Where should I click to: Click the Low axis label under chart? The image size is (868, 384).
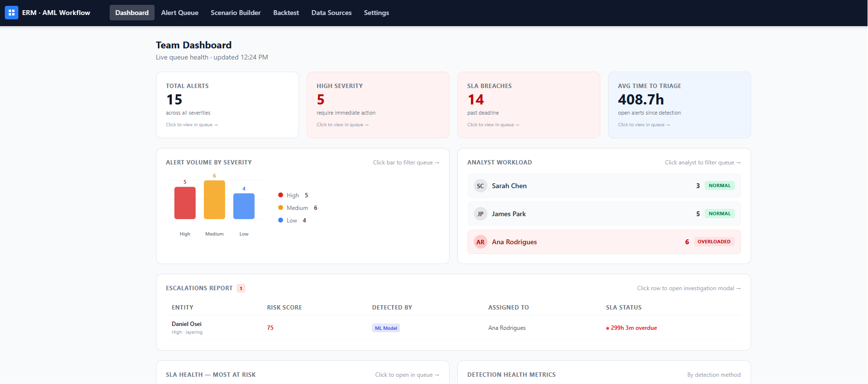point(244,234)
